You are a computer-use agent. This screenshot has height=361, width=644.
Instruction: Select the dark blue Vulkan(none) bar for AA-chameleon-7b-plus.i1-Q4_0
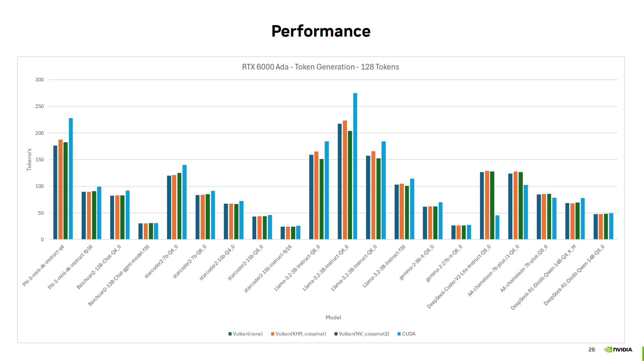click(510, 206)
